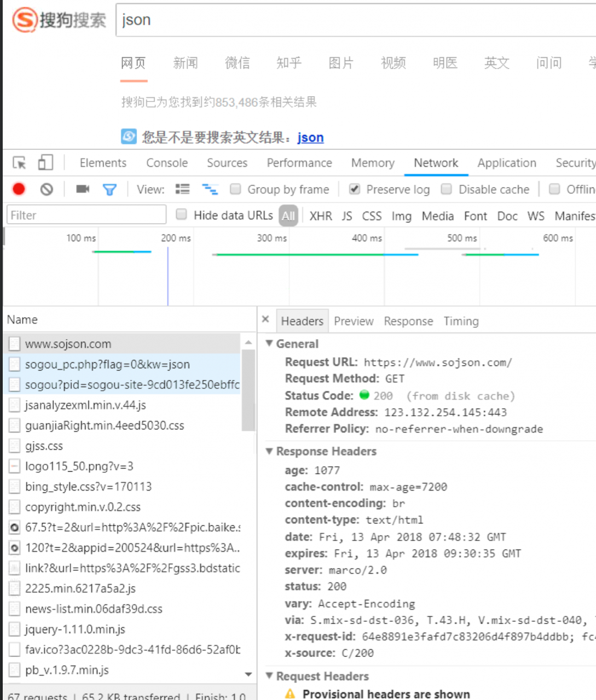Click the blue icon before the suggestion
This screenshot has width=596, height=700.
coord(129,136)
